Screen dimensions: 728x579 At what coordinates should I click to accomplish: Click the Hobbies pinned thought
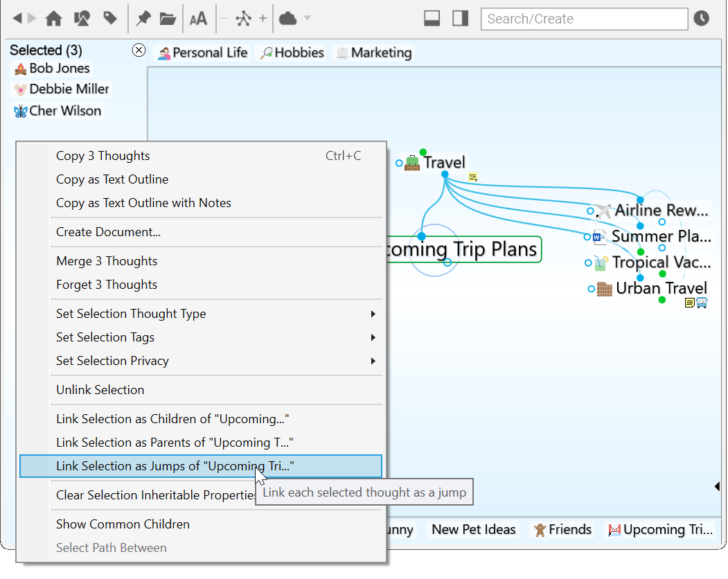(292, 53)
